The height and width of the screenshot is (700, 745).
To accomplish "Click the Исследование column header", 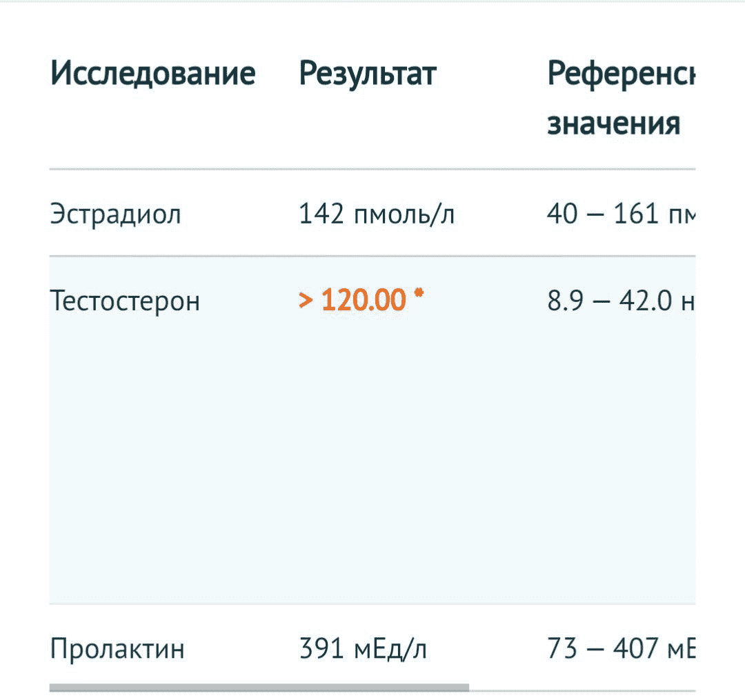I will point(153,74).
